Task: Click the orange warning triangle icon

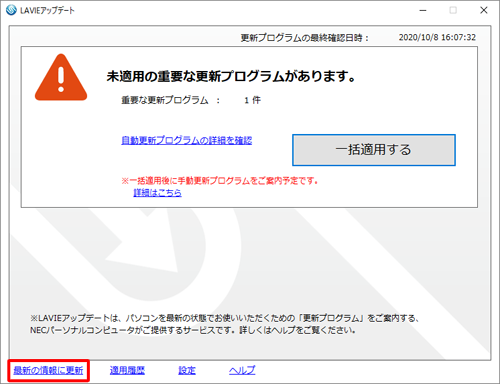Action: pyautogui.click(x=61, y=78)
